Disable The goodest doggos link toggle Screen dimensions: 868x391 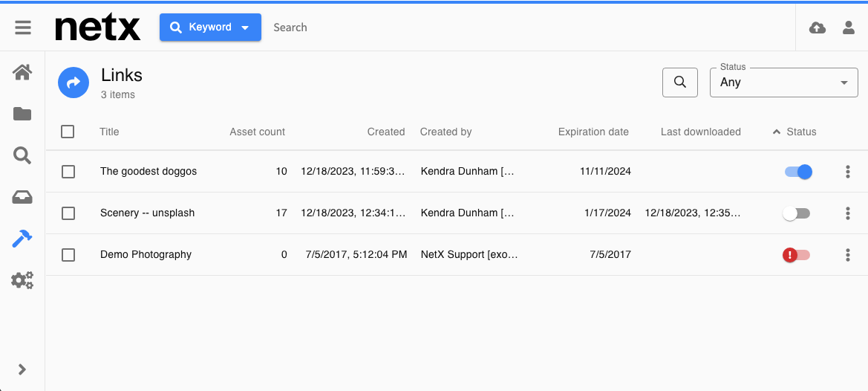point(798,172)
